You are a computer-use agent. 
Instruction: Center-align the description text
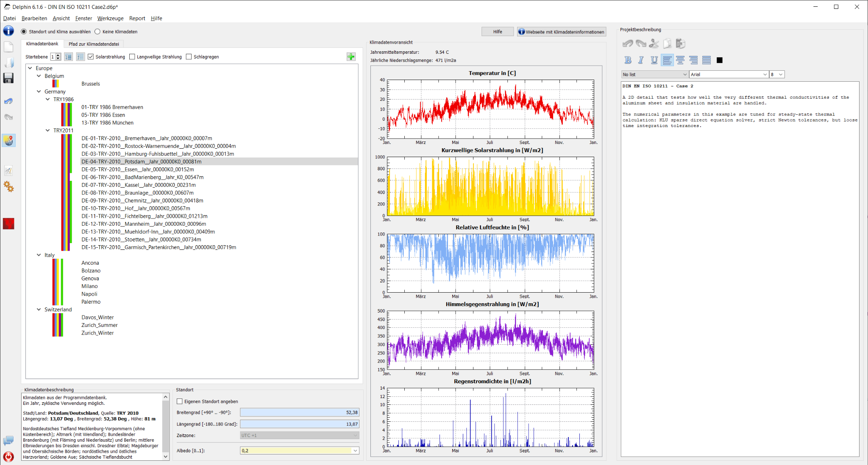pos(680,60)
